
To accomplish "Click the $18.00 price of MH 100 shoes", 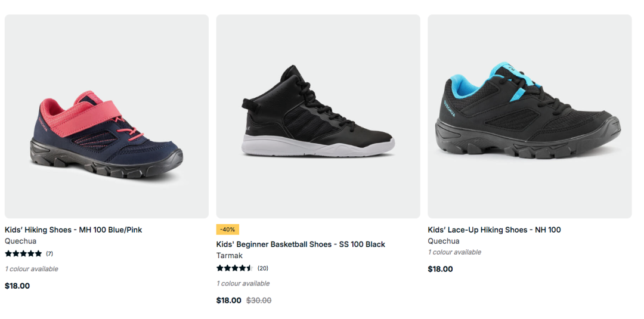I will click(17, 286).
